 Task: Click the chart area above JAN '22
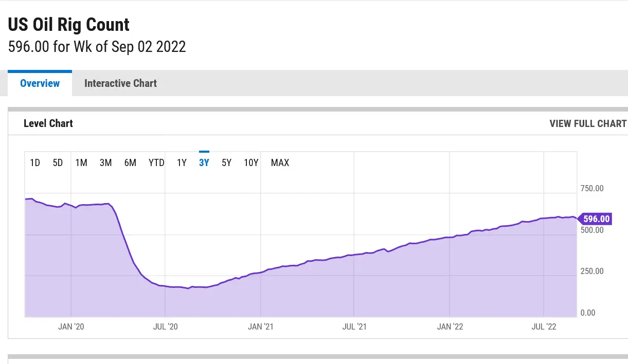pos(450,278)
